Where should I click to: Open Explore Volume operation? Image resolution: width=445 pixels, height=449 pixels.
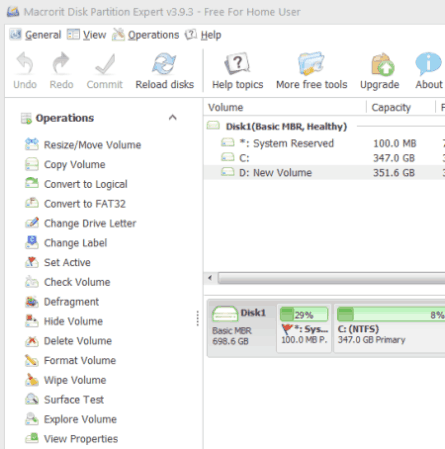[x=71, y=419]
